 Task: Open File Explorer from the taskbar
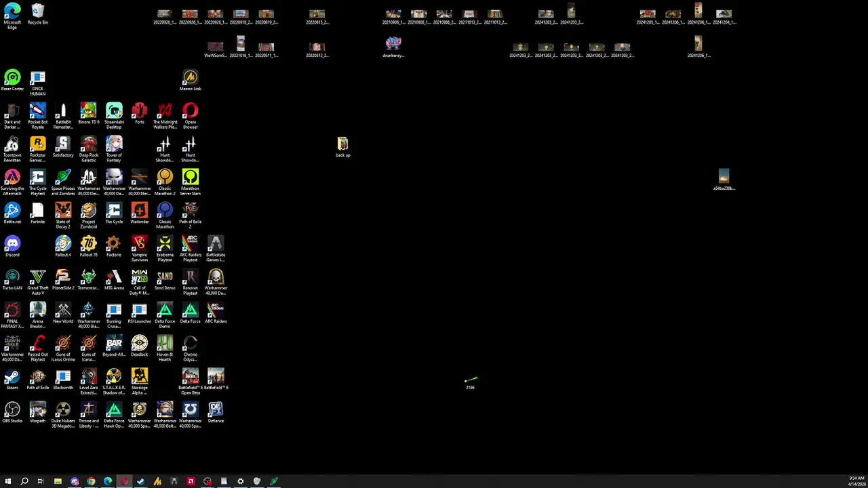[58, 481]
